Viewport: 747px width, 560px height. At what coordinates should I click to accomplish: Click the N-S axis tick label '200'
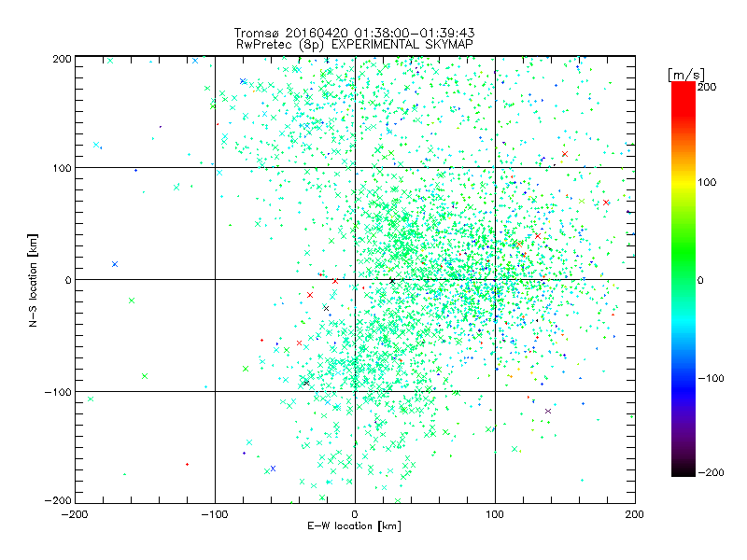click(62, 59)
